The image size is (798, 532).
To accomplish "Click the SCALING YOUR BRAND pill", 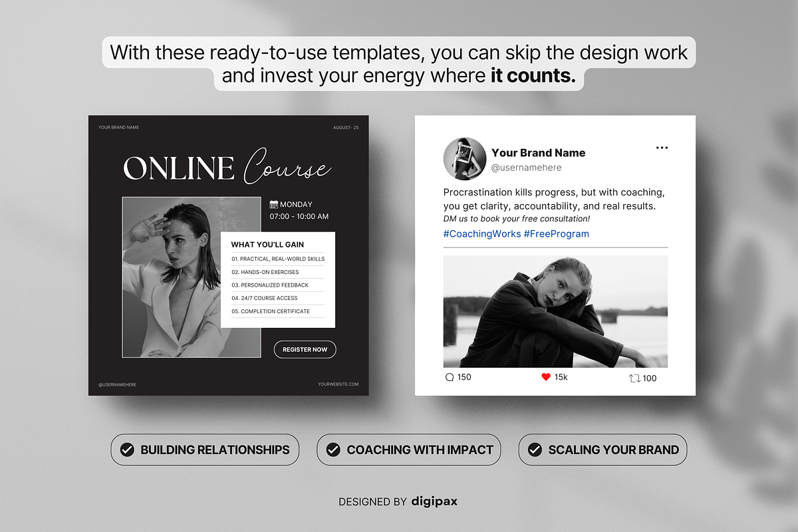I will pyautogui.click(x=602, y=450).
